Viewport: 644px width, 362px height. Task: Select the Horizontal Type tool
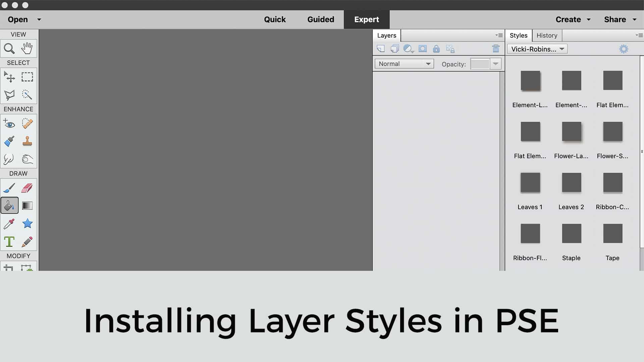click(9, 242)
